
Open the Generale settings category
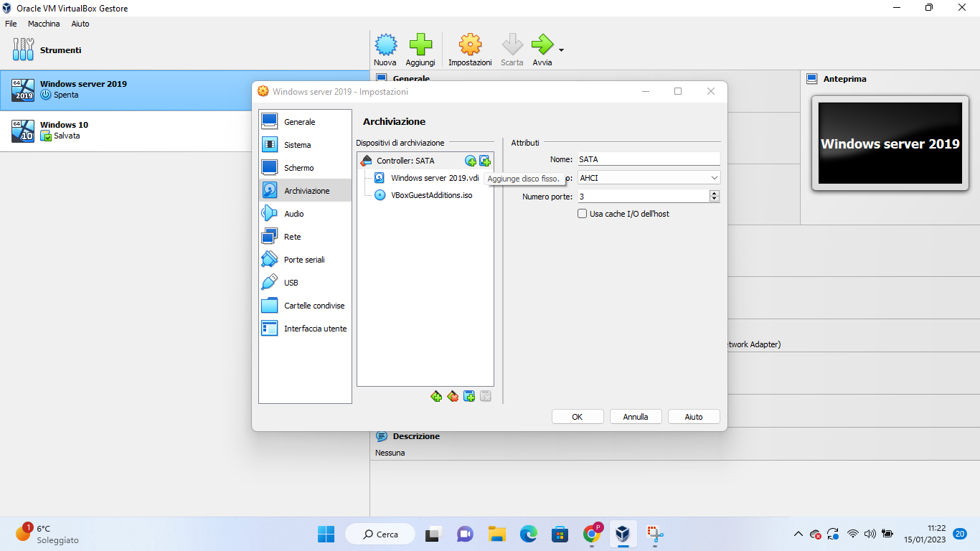(305, 122)
